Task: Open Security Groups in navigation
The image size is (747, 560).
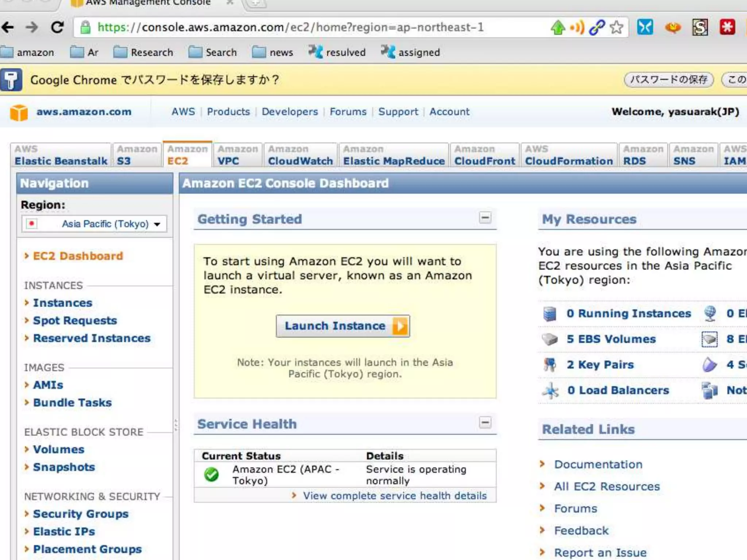Action: [81, 514]
